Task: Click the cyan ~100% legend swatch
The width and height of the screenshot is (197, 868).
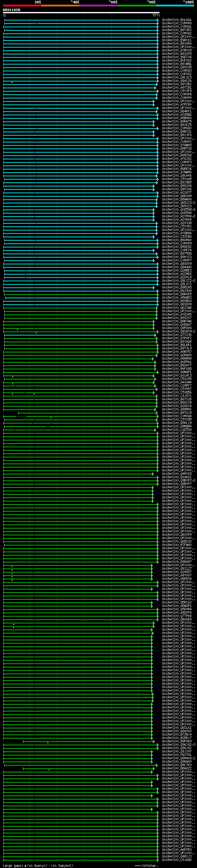Action: point(175,6)
